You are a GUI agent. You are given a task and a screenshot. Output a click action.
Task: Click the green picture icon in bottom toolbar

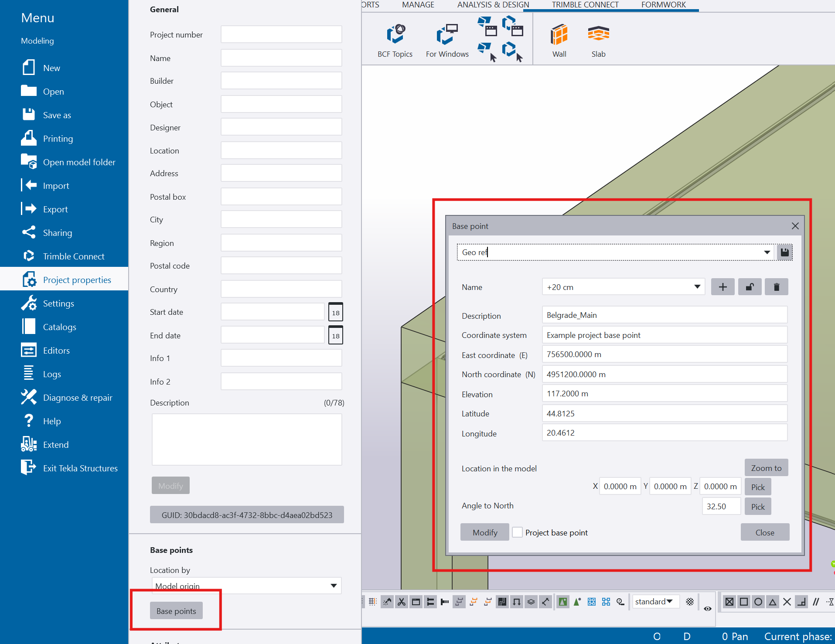(x=562, y=602)
